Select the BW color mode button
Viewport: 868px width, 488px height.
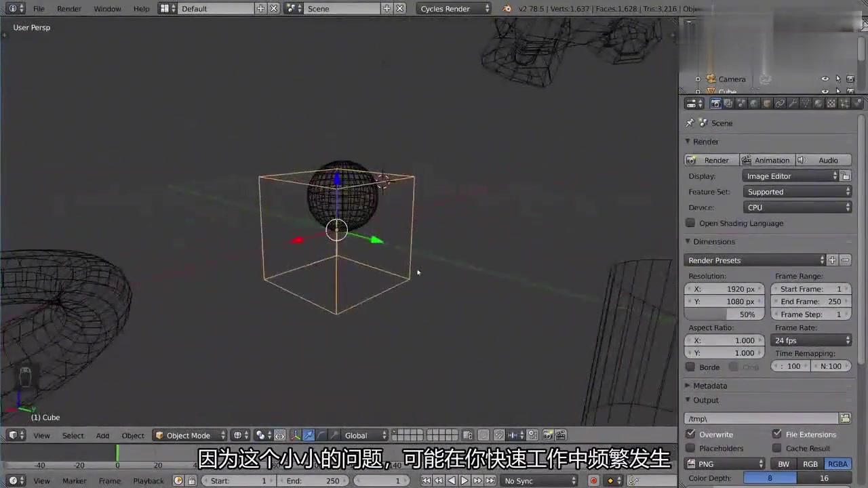[x=784, y=464]
